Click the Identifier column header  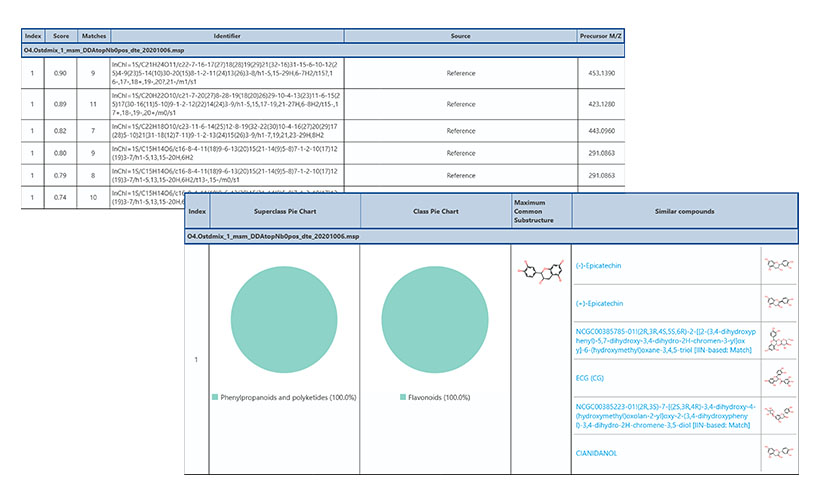227,35
